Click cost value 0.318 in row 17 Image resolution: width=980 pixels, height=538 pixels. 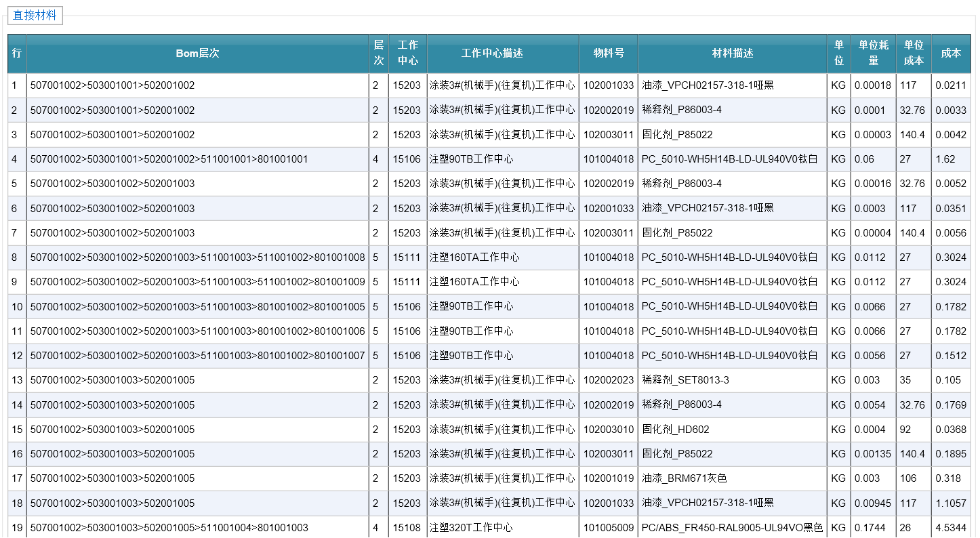tap(948, 478)
